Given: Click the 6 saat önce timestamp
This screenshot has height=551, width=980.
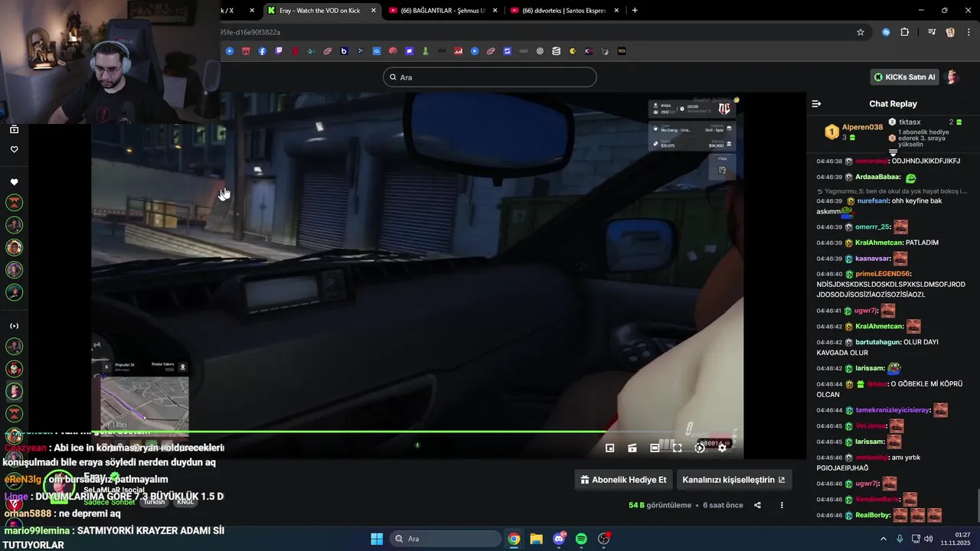Looking at the screenshot, I should pyautogui.click(x=723, y=505).
